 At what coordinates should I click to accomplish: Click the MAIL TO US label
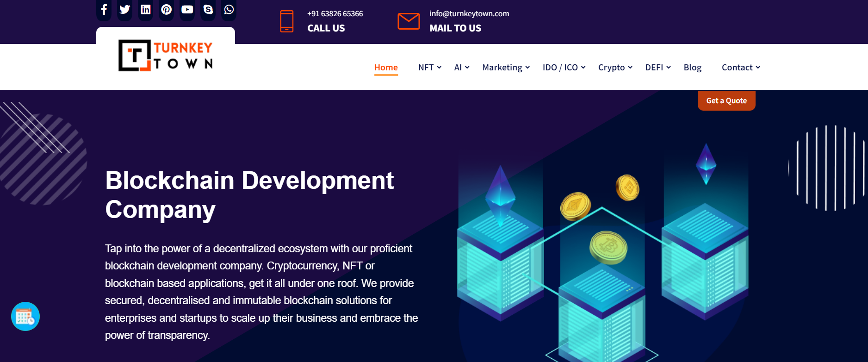455,28
